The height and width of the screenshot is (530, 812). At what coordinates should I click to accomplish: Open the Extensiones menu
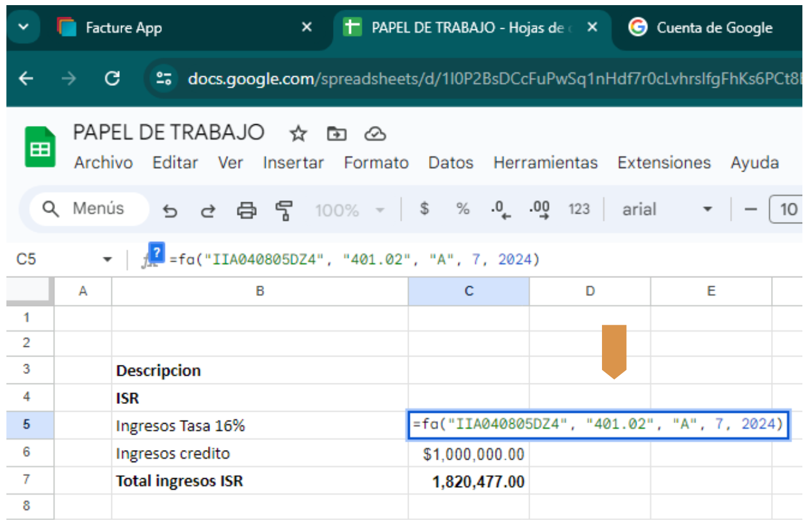coord(663,163)
